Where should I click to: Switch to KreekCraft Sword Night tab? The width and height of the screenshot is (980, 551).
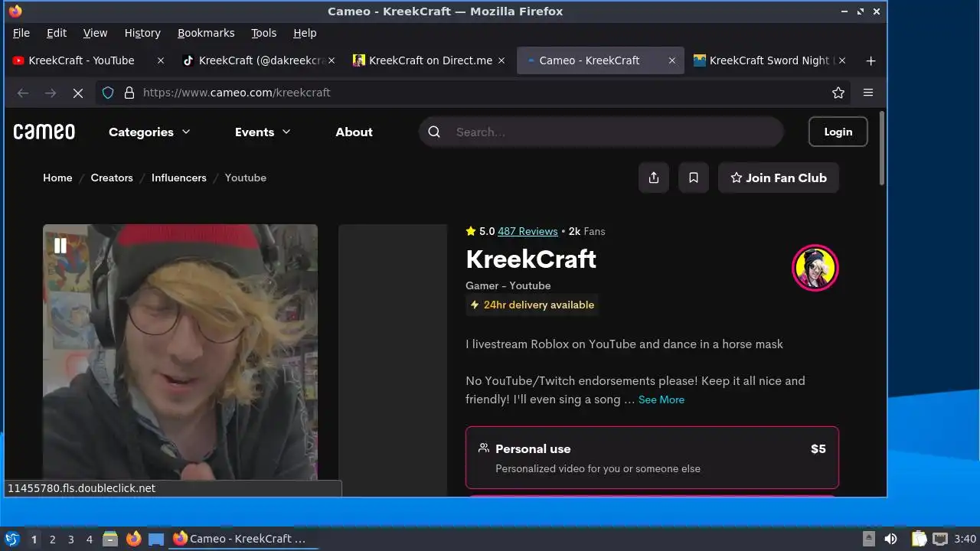point(769,60)
